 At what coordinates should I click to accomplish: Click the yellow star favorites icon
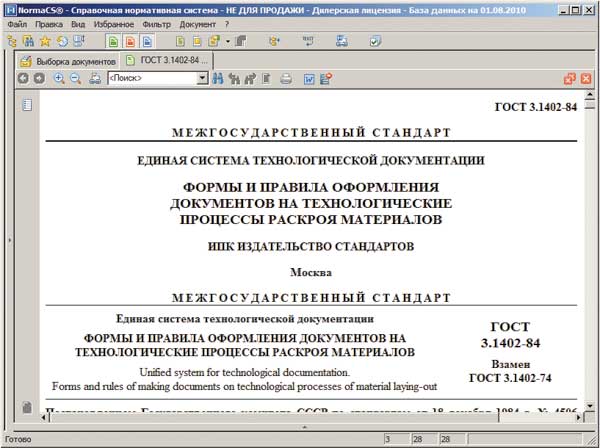(x=45, y=41)
